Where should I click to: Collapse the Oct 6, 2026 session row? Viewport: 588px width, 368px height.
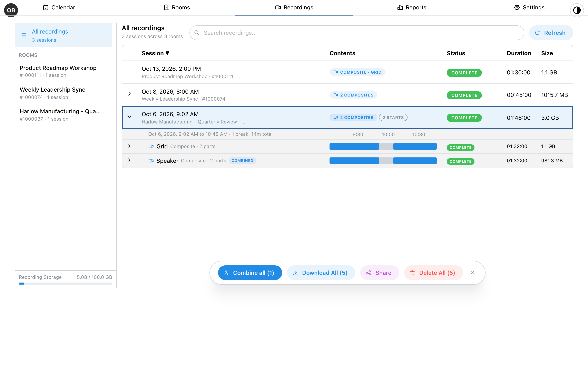[129, 117]
